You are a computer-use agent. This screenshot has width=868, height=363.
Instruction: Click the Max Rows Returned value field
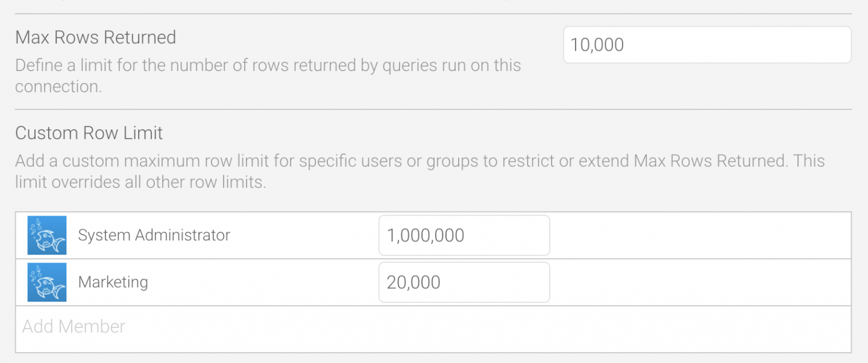(x=706, y=45)
